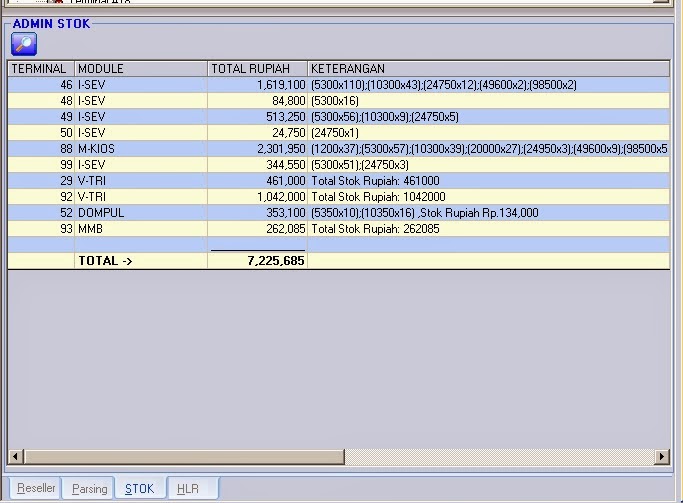Click the Total Stok Rupiah: 461000 cell
The width and height of the screenshot is (683, 503).
(489, 181)
